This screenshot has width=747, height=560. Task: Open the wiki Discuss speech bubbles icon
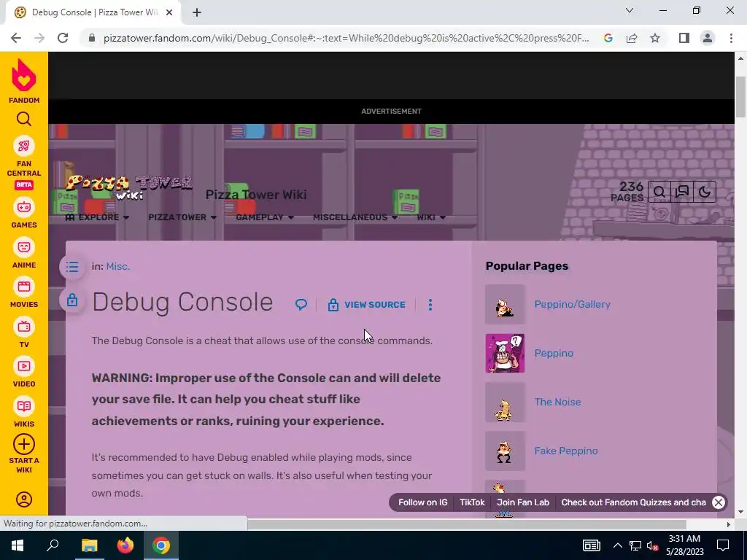682,192
